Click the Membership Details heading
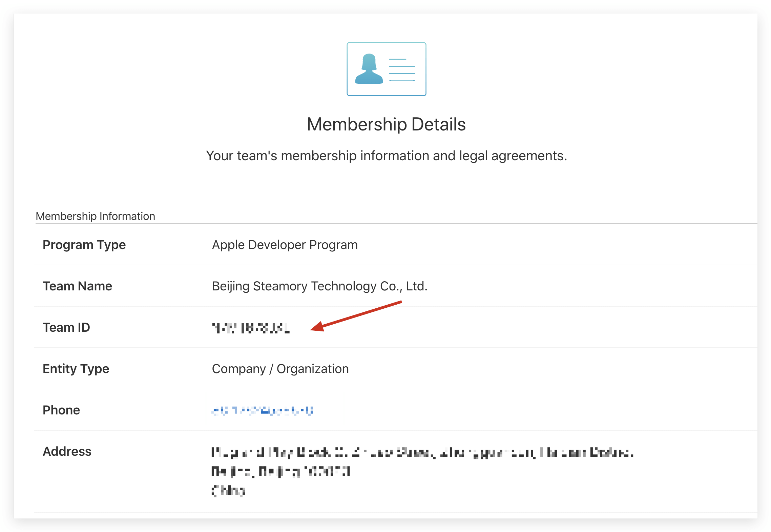 pos(386,124)
